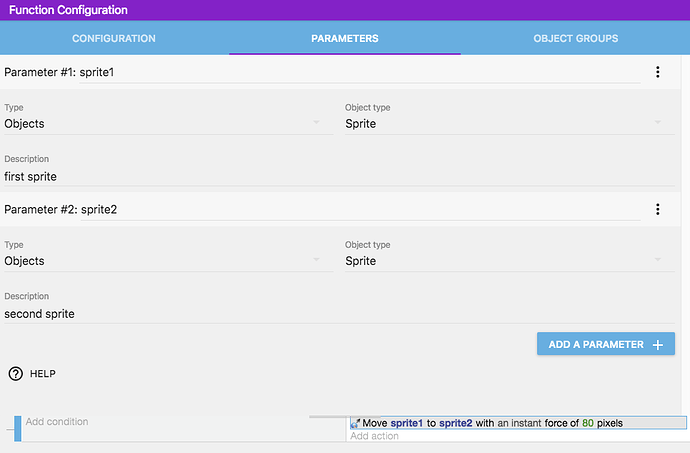This screenshot has height=453, width=690.
Task: Open the Object Groups tab
Action: pos(576,38)
